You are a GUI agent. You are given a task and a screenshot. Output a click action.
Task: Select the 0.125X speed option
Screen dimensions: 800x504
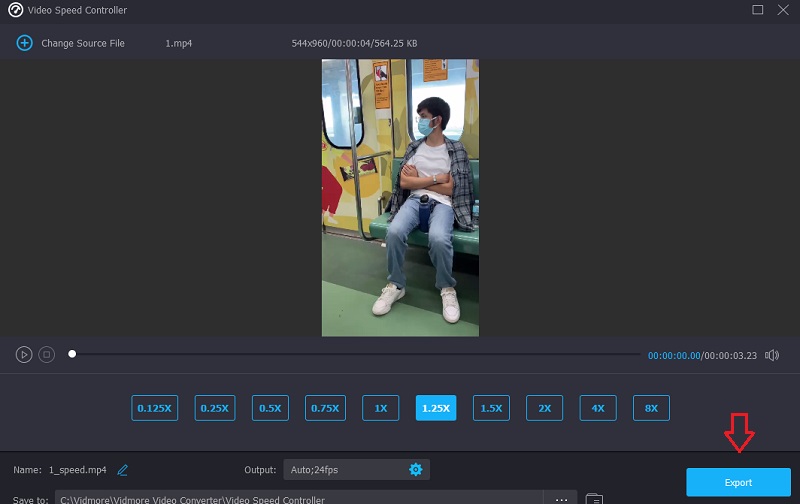click(155, 408)
